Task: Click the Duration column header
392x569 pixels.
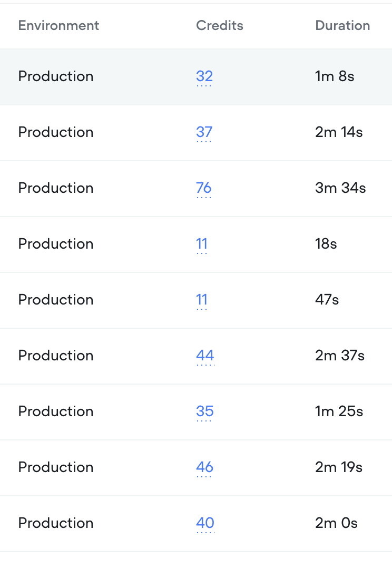Action: click(342, 25)
